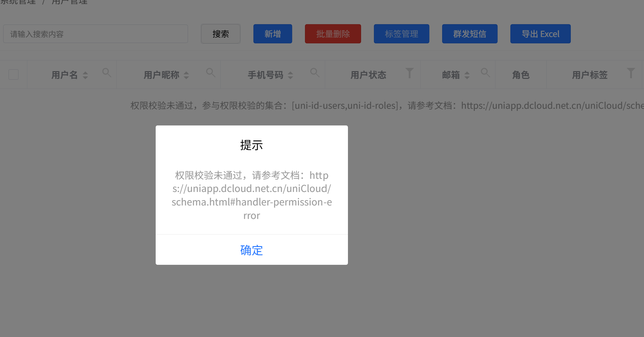
Task: Toggle select-all checkbox in table header
Action: [x=14, y=75]
